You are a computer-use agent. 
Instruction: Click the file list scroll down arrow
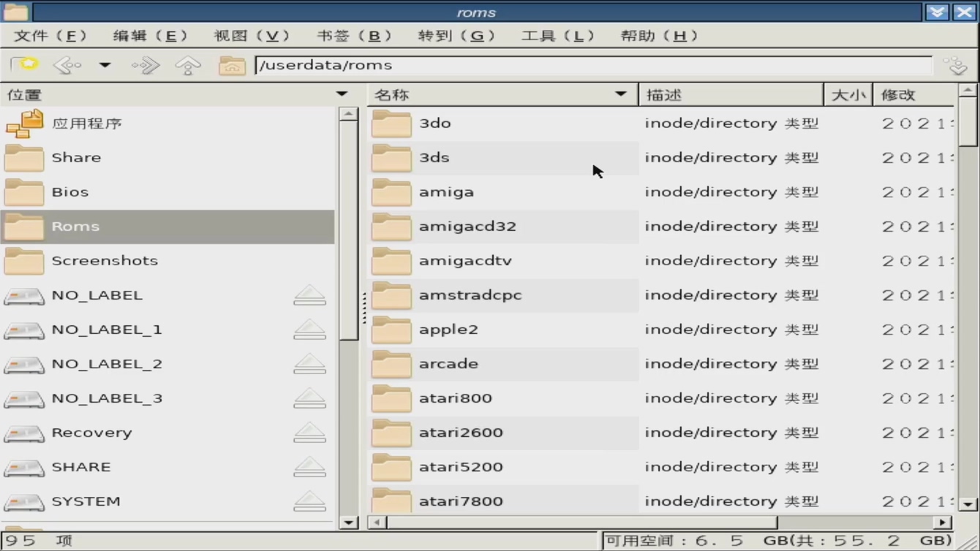(x=968, y=504)
